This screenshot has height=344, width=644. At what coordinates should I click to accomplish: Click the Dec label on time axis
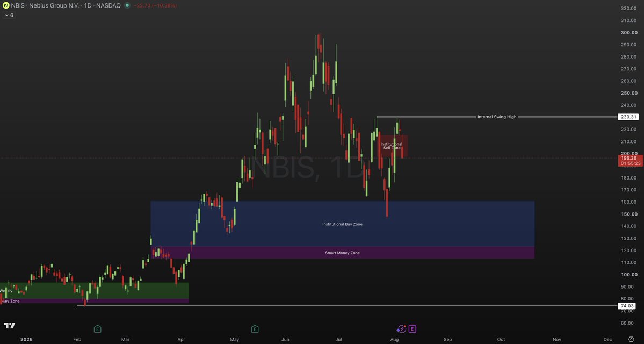(608, 340)
